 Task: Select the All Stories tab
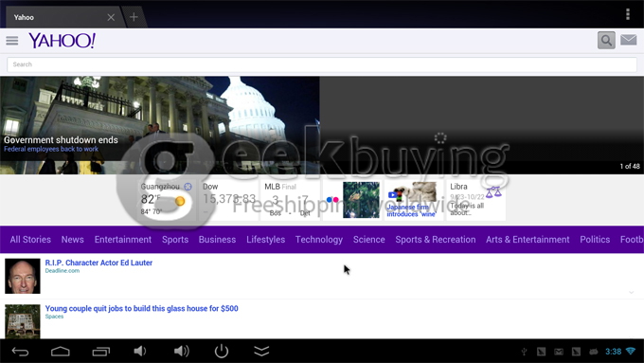[30, 240]
